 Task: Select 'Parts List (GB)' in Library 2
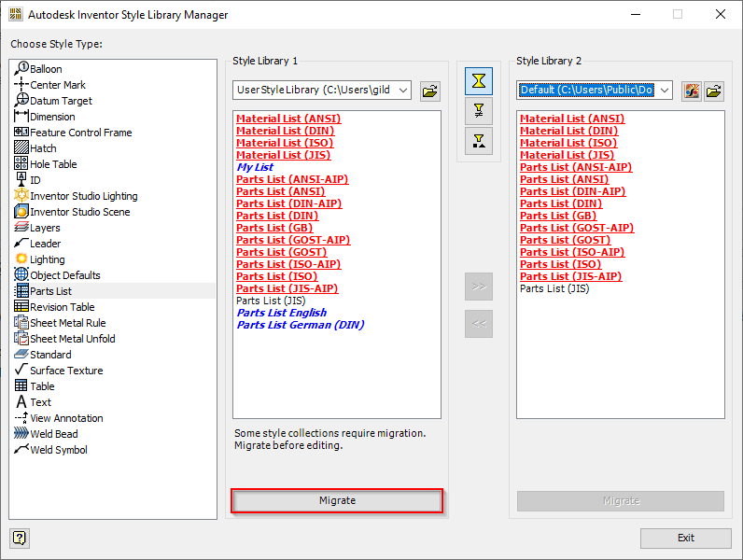tap(558, 216)
